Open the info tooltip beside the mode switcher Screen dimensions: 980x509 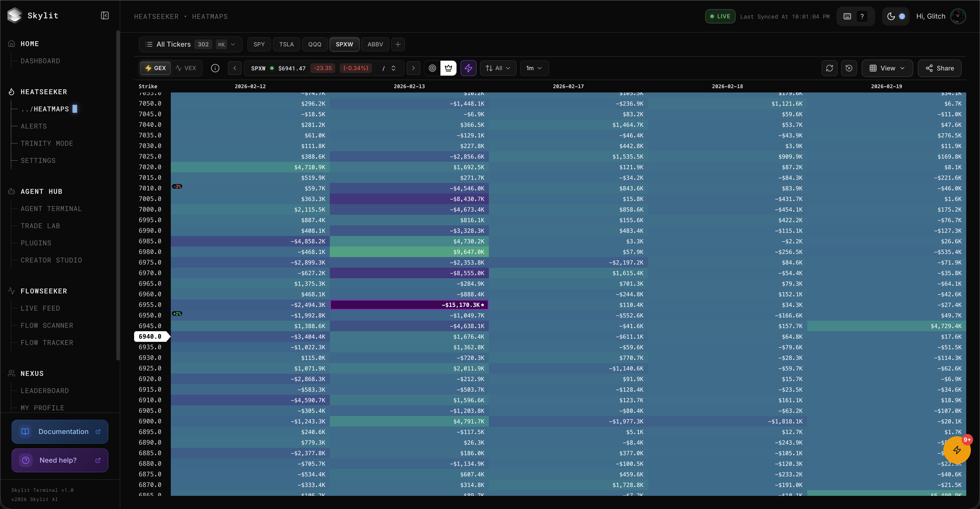[215, 68]
